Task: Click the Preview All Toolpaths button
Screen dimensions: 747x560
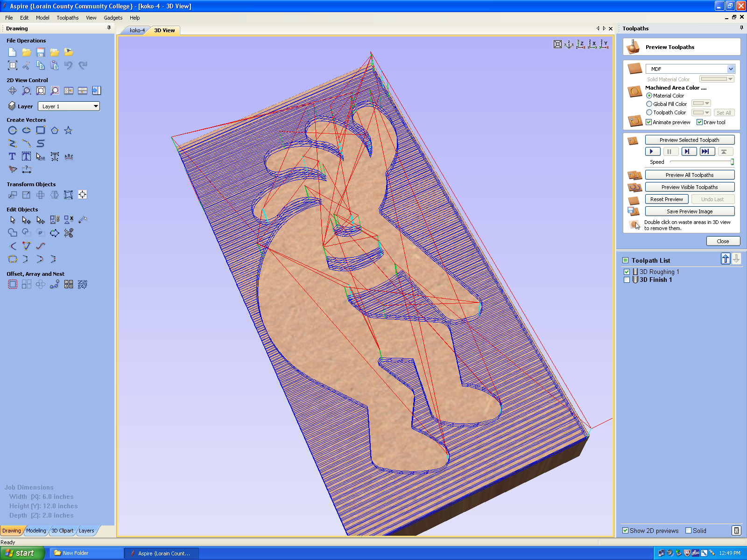Action: pos(690,175)
